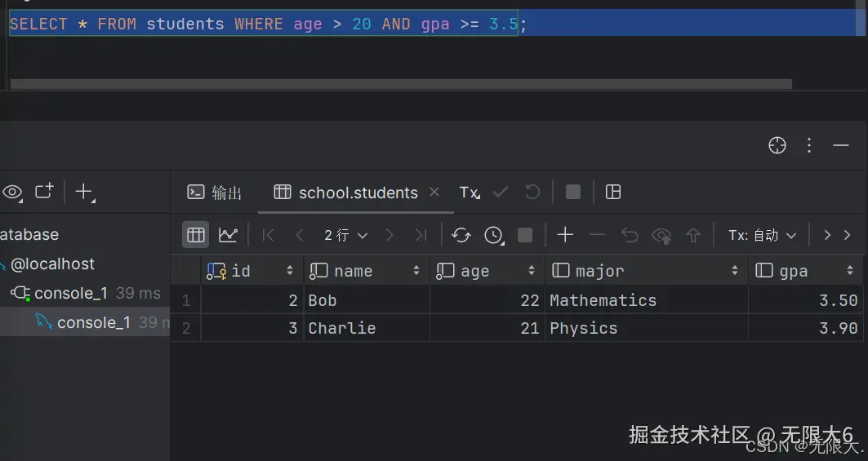The height and width of the screenshot is (461, 868).
Task: Click the major column header
Action: (x=647, y=271)
